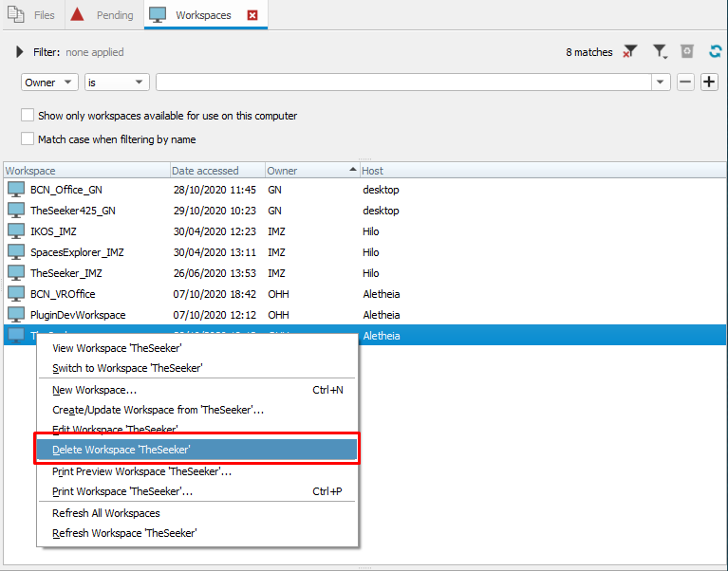Clear the filter using the funnel-with-x icon

point(629,51)
